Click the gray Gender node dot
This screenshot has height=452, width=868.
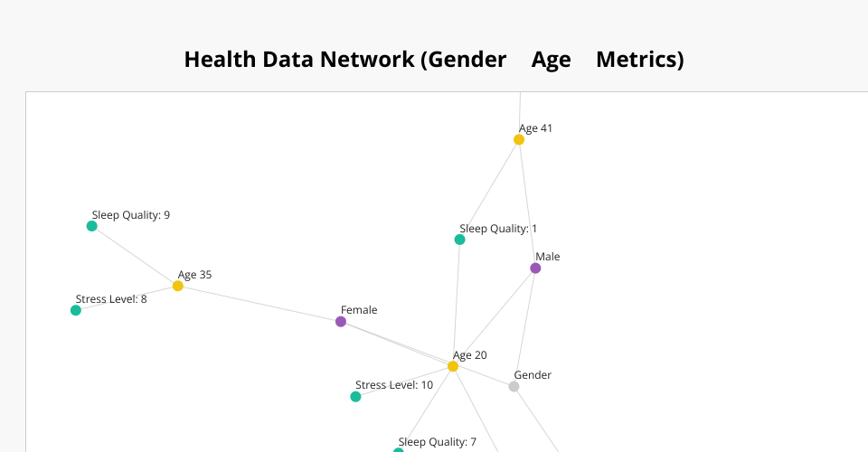click(514, 387)
